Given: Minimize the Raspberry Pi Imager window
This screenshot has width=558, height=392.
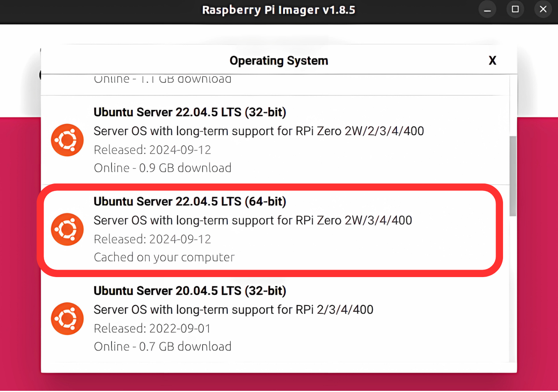Looking at the screenshot, I should [x=487, y=9].
